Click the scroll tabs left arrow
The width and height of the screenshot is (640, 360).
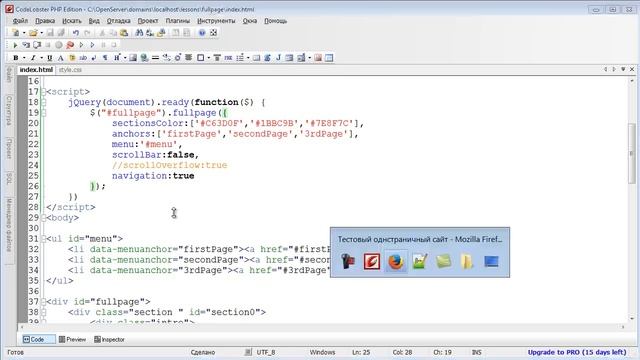[605, 69]
